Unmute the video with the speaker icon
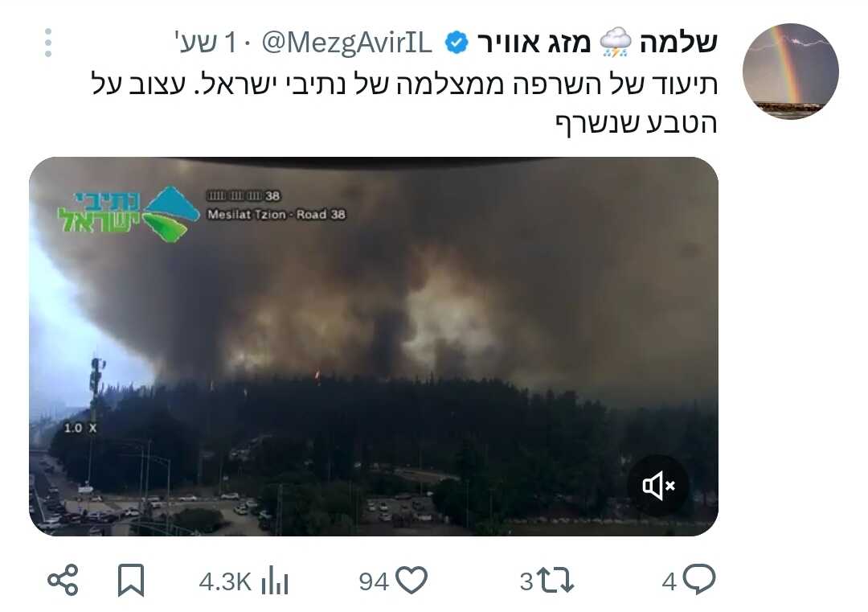This screenshot has height=612, width=868. 658,486
